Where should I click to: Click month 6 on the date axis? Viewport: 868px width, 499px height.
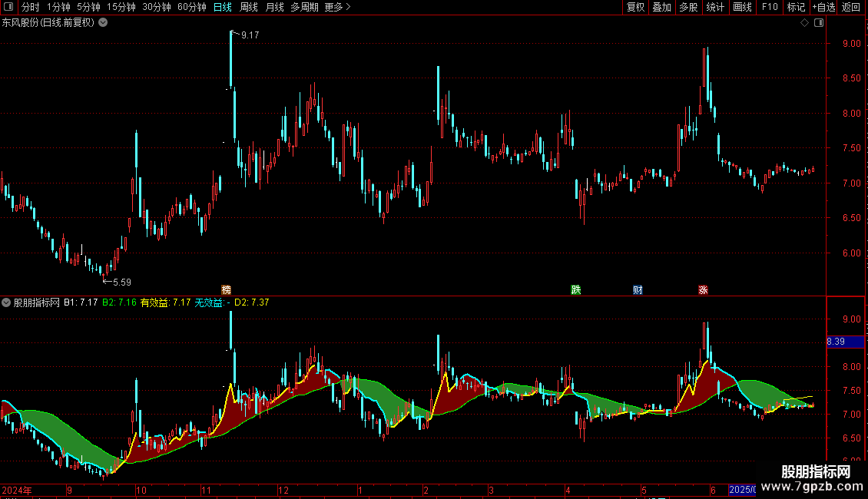click(713, 490)
